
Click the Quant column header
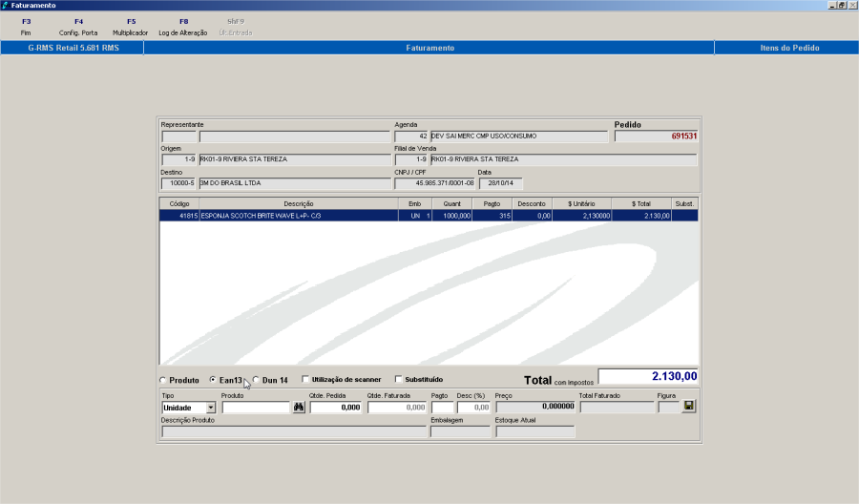tap(452, 203)
